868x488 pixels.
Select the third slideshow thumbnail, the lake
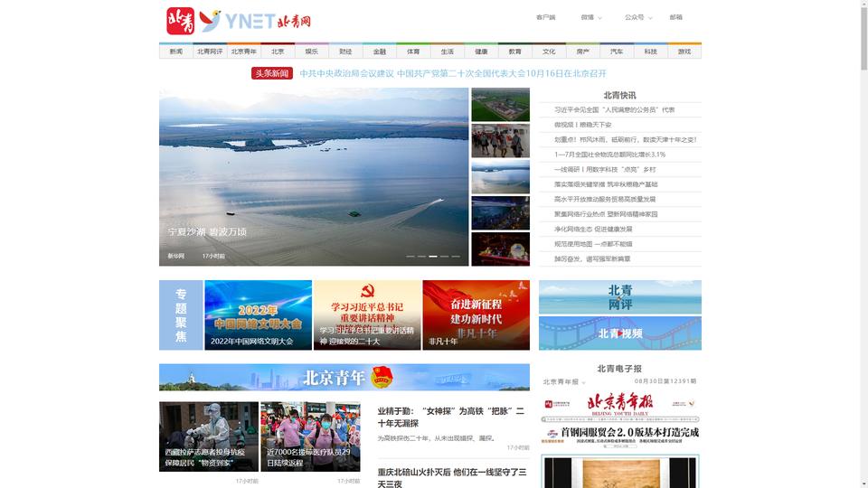500,176
